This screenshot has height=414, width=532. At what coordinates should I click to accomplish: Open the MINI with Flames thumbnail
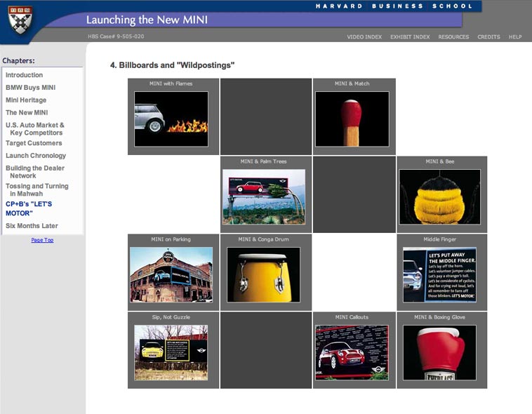click(x=171, y=119)
